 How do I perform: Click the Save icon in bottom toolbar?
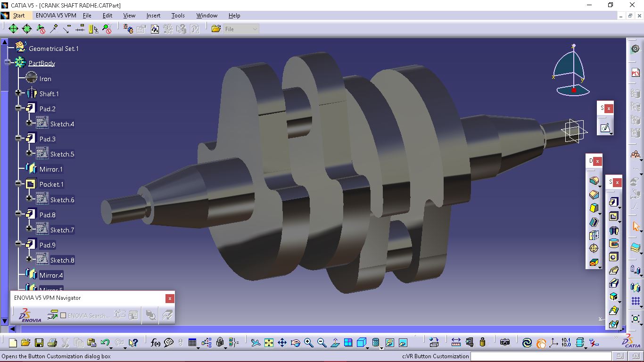point(39,343)
